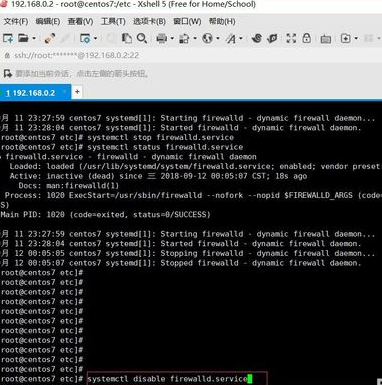
Task: Click the 'systemctl status firewalld.service' command
Action: (165, 147)
